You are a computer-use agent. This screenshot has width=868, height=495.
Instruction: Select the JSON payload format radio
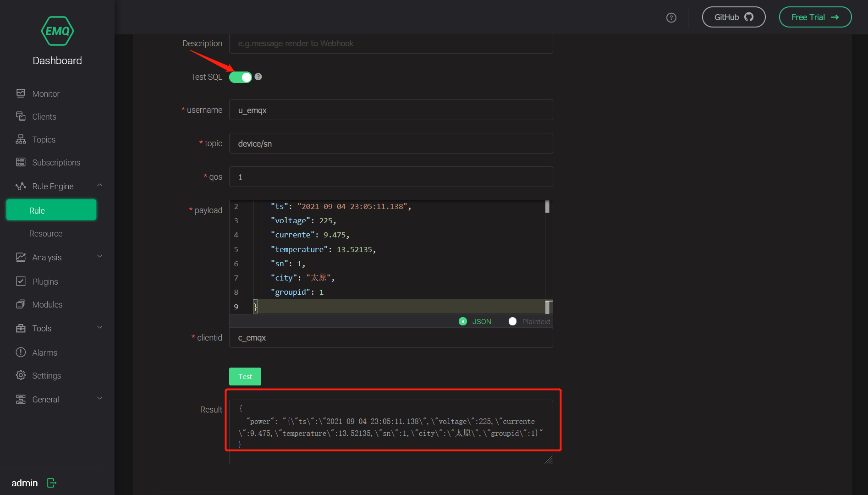[463, 321]
